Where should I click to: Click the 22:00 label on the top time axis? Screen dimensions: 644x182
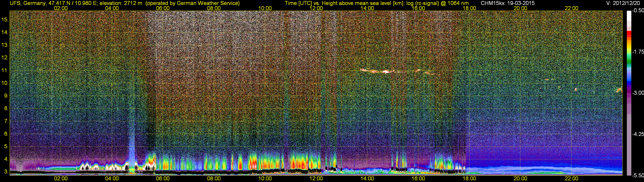[x=571, y=8]
